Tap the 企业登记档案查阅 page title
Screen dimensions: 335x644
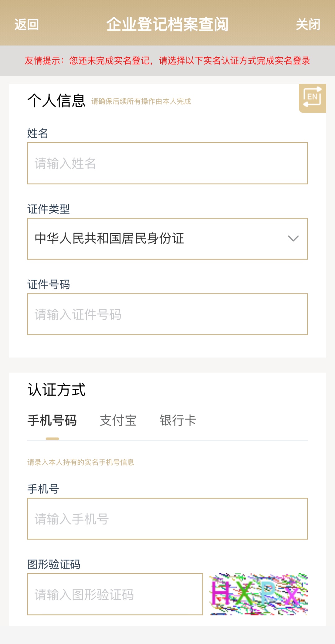167,24
